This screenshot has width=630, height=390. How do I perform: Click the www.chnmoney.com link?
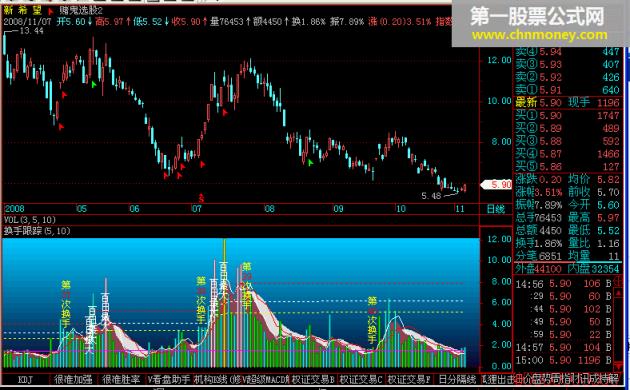pos(540,35)
